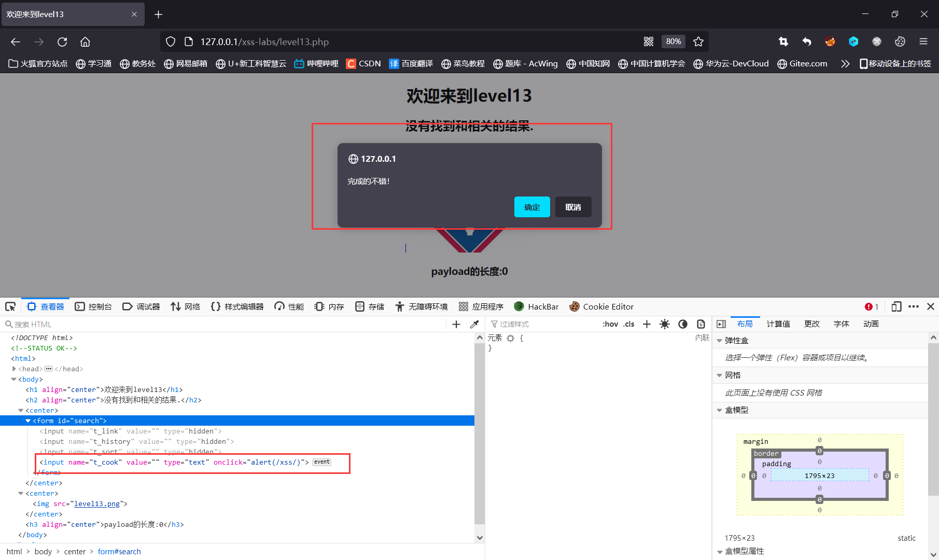Select form#search in the breadcrumb bar

pyautogui.click(x=119, y=551)
